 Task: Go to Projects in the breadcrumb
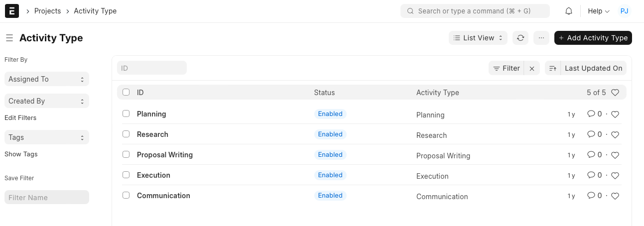tap(47, 11)
